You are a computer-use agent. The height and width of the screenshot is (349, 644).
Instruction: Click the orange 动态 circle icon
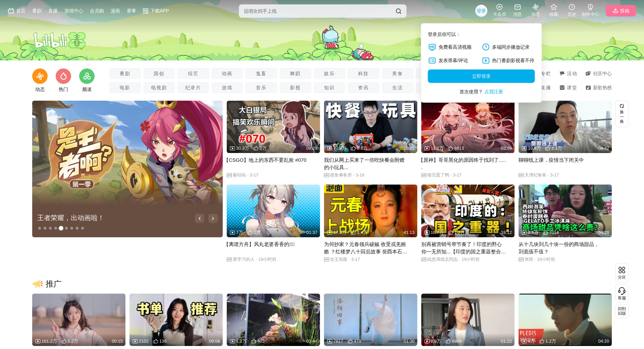click(40, 77)
